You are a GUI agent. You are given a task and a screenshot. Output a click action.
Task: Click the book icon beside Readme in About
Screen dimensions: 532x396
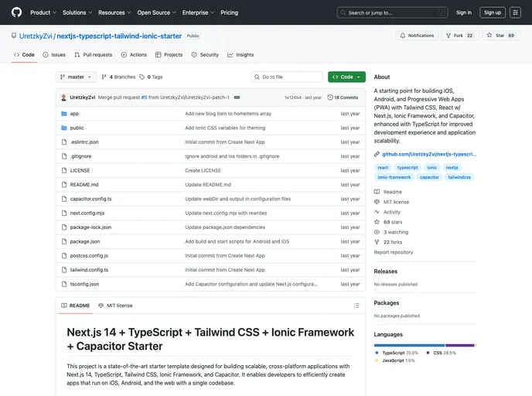point(377,192)
